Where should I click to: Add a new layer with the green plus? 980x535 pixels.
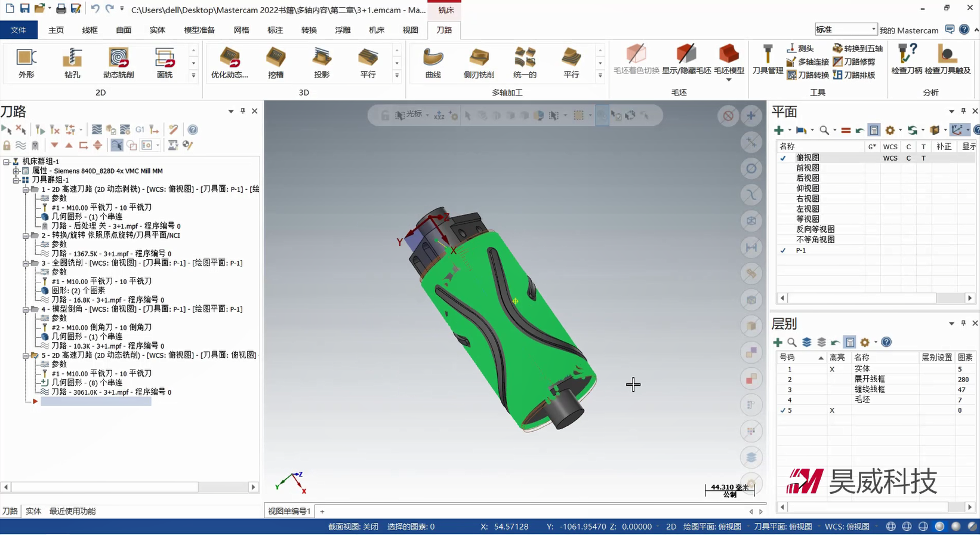[778, 342]
